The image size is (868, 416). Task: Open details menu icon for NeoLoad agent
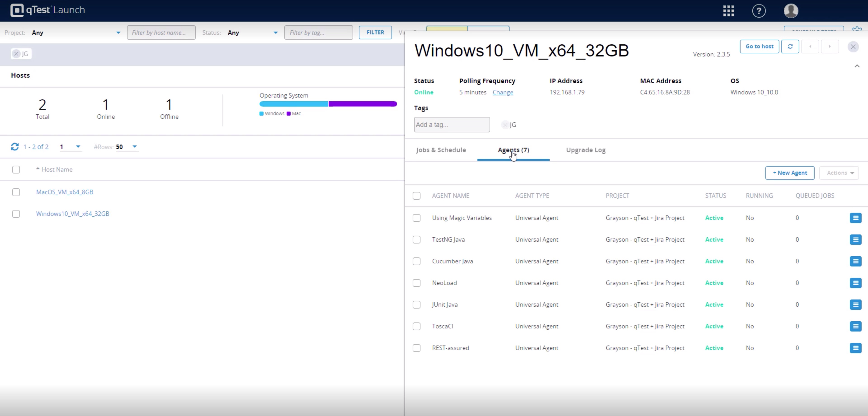[x=856, y=283]
